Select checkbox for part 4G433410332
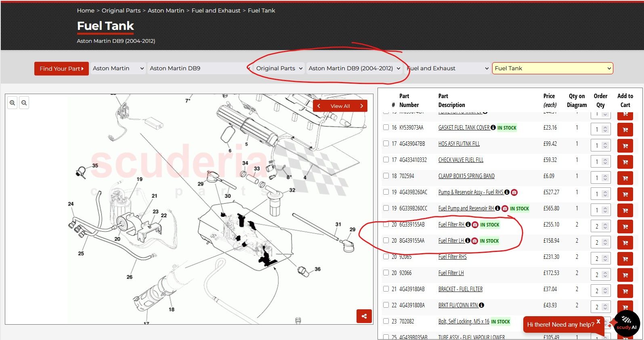Screen dimensions: 644x340 [386, 160]
